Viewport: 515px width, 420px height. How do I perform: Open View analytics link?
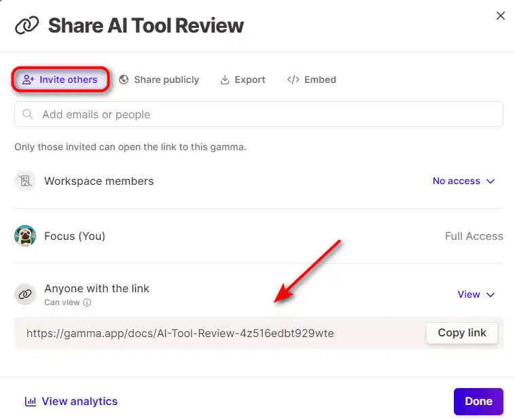(x=71, y=401)
